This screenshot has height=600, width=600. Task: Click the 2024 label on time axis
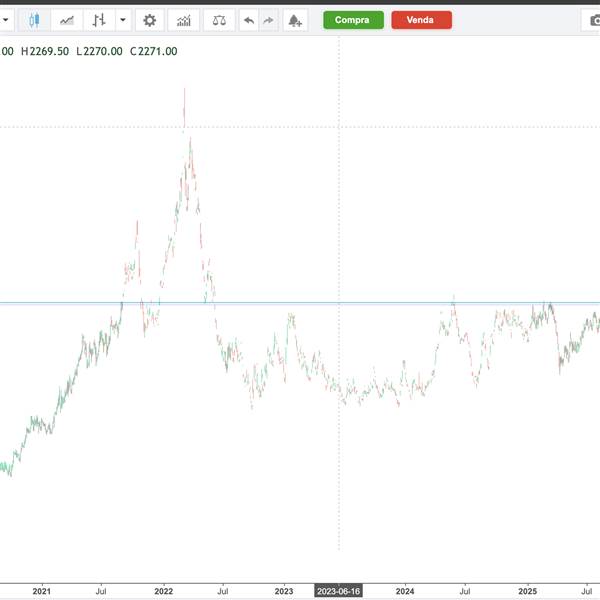405,591
